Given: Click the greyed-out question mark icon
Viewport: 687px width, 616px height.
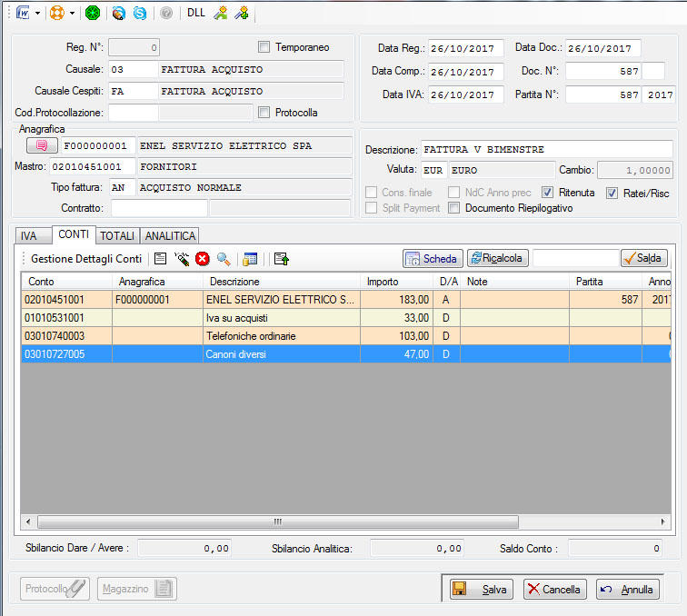Looking at the screenshot, I should [x=166, y=13].
